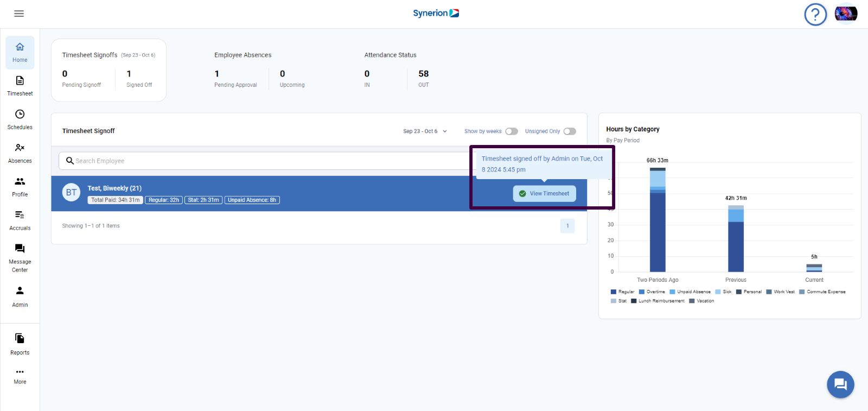Toggle Show by weeks switch

[x=512, y=131]
